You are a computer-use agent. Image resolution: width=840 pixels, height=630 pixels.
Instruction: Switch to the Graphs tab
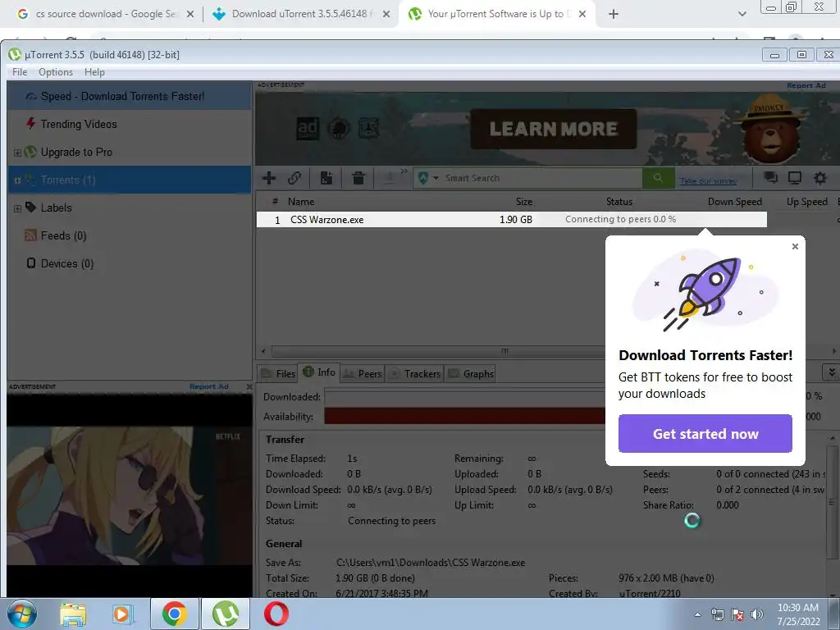(471, 373)
